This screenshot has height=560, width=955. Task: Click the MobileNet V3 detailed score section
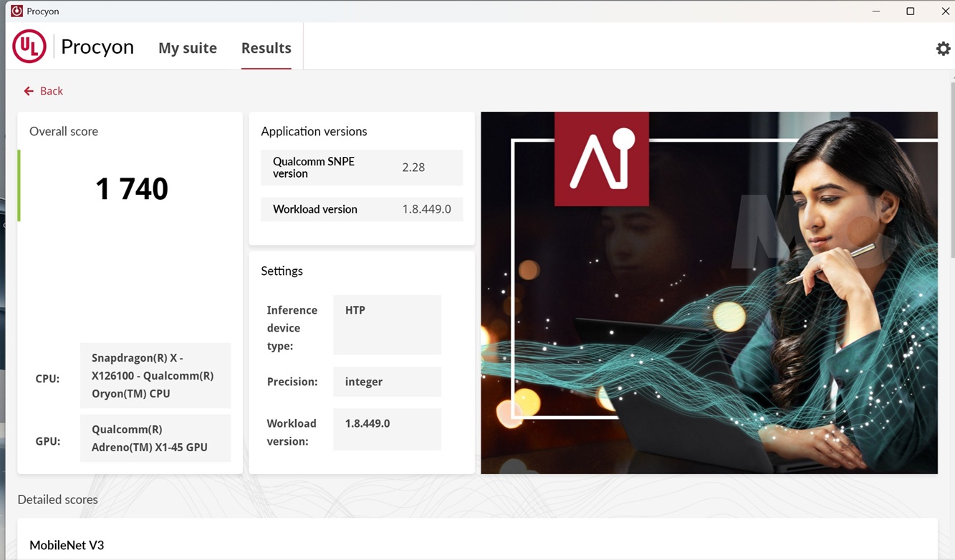pos(67,545)
